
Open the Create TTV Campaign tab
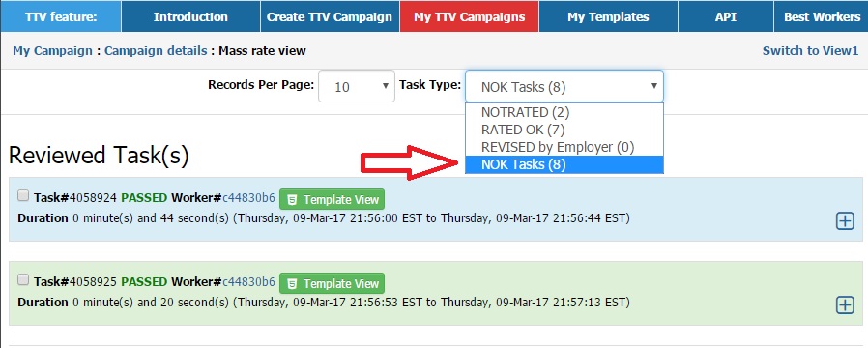[x=330, y=16]
